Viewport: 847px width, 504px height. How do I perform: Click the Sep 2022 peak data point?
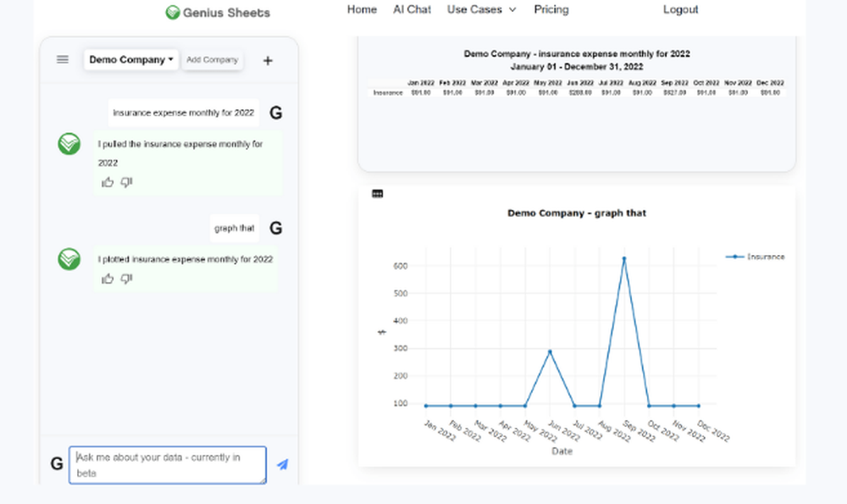pos(624,258)
